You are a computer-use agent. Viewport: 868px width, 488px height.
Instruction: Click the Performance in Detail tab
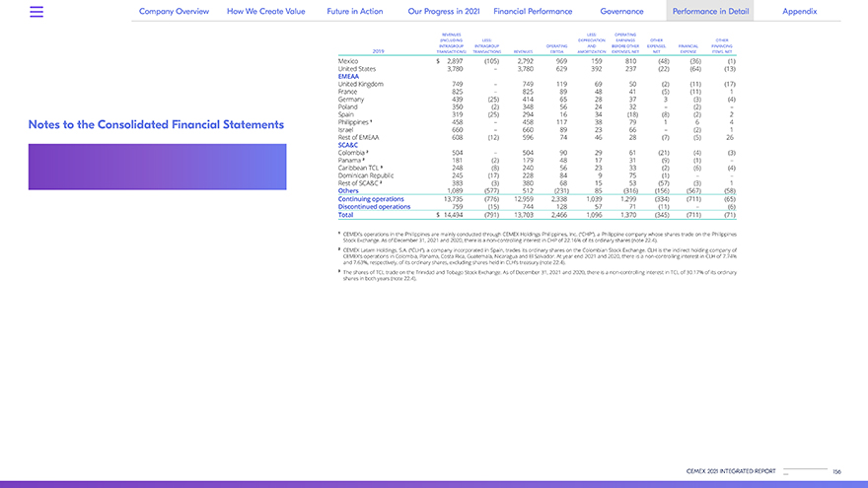(x=708, y=12)
